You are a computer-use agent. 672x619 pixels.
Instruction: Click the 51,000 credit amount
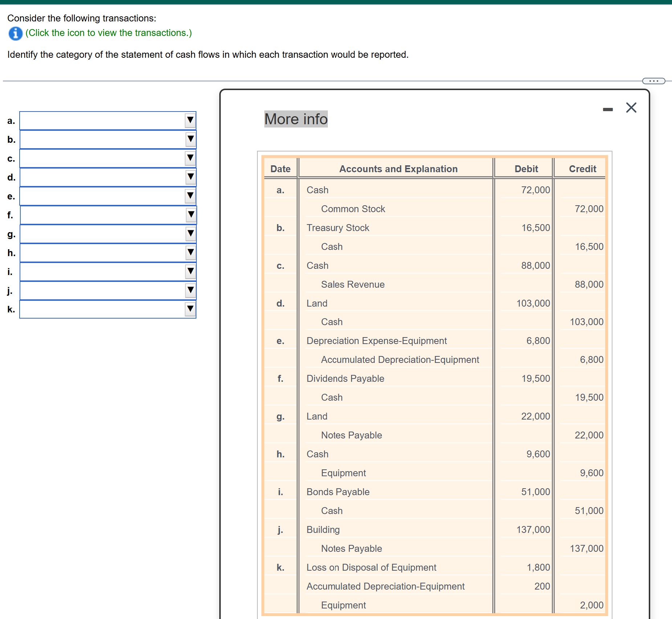pyautogui.click(x=589, y=511)
